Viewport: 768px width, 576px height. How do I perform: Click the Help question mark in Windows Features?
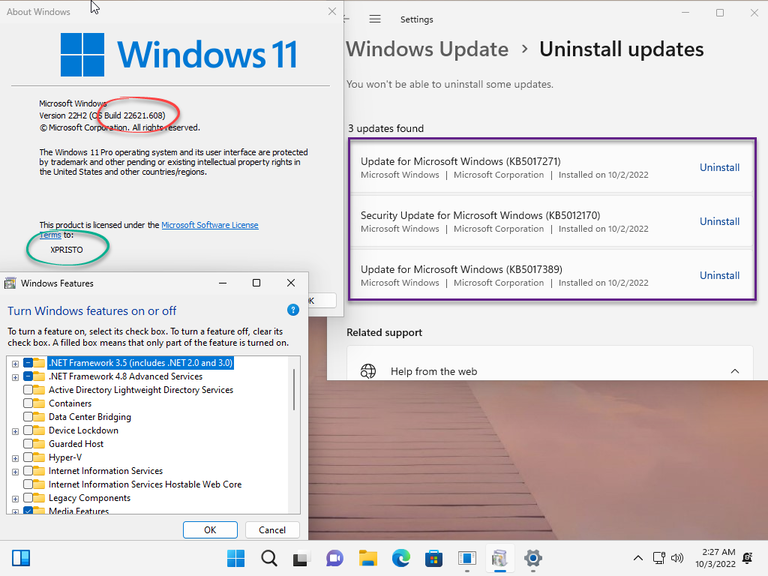coord(293,310)
